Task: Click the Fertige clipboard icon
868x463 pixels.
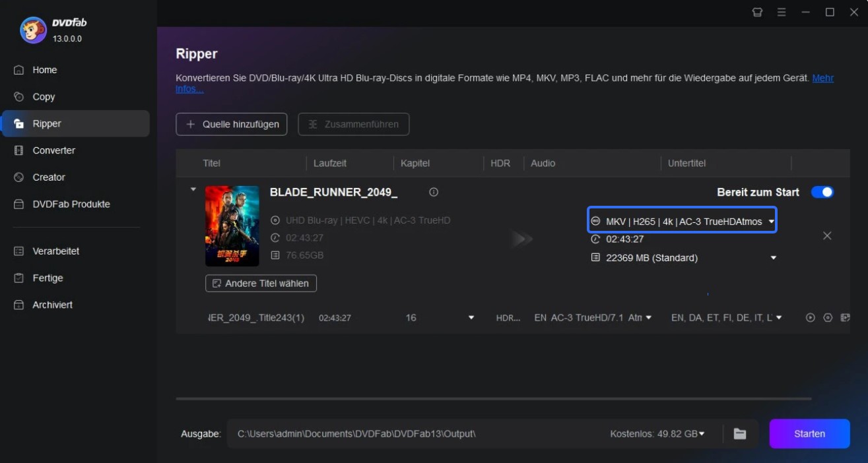Action: coord(19,278)
